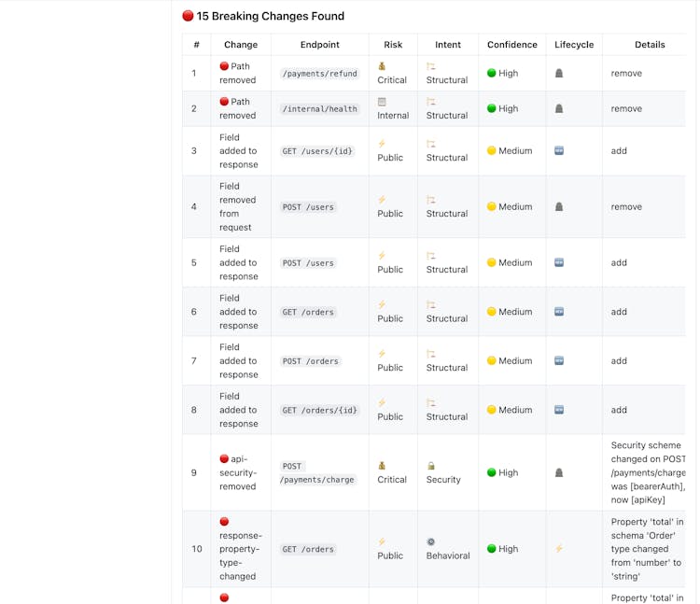Image resolution: width=700 pixels, height=604 pixels.
Task: Click the Endpoint column header
Action: point(320,45)
